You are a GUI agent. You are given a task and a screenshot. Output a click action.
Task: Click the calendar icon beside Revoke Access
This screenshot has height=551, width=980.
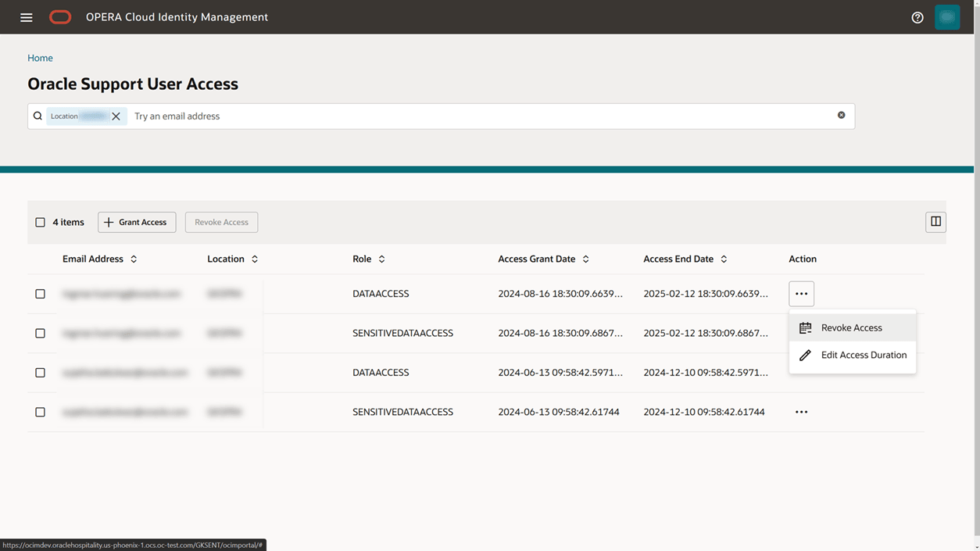(805, 327)
